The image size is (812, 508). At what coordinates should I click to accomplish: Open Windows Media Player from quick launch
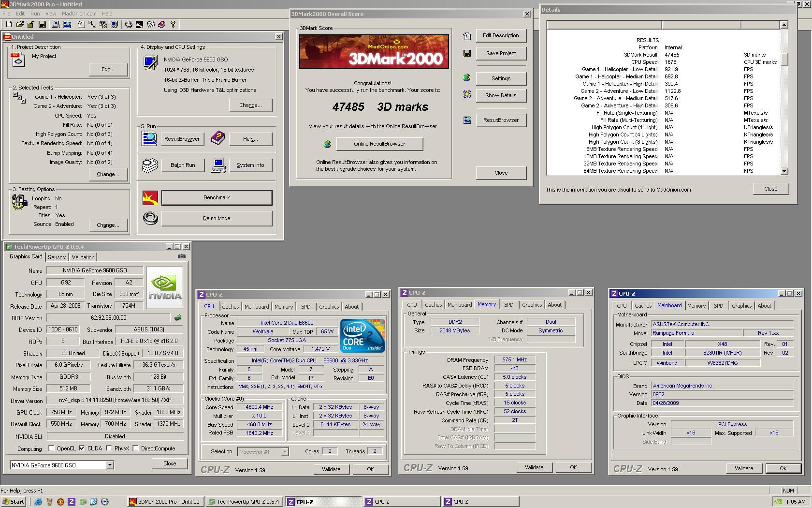click(105, 502)
